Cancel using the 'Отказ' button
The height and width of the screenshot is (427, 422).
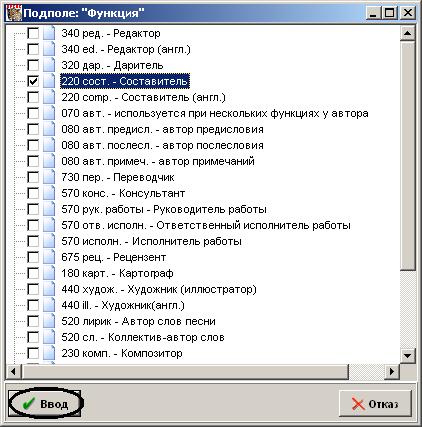coord(375,404)
